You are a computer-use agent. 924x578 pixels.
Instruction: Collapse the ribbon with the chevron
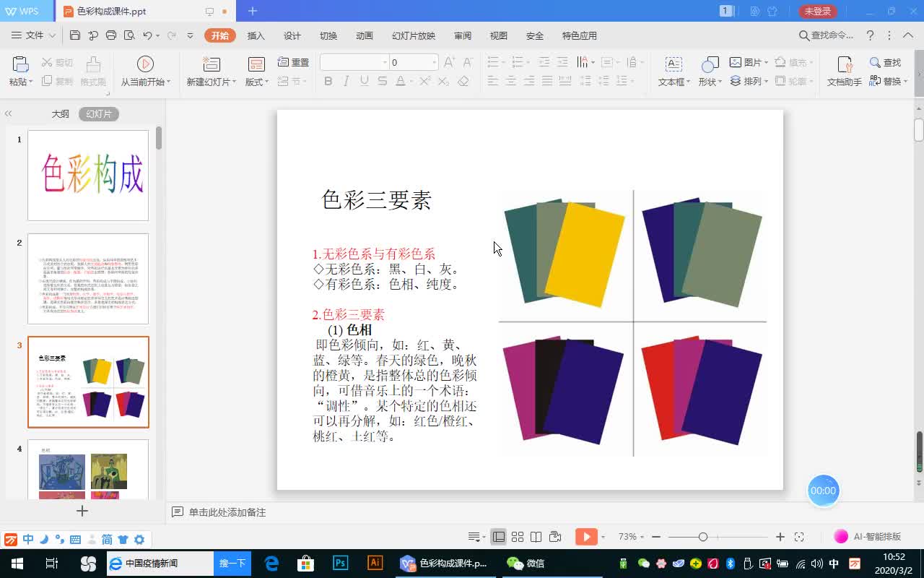907,35
